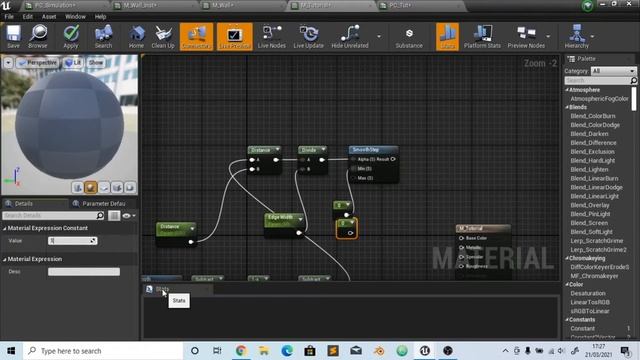Expand the Divide node dropdown arrow
This screenshot has width=640, height=360.
324,149
